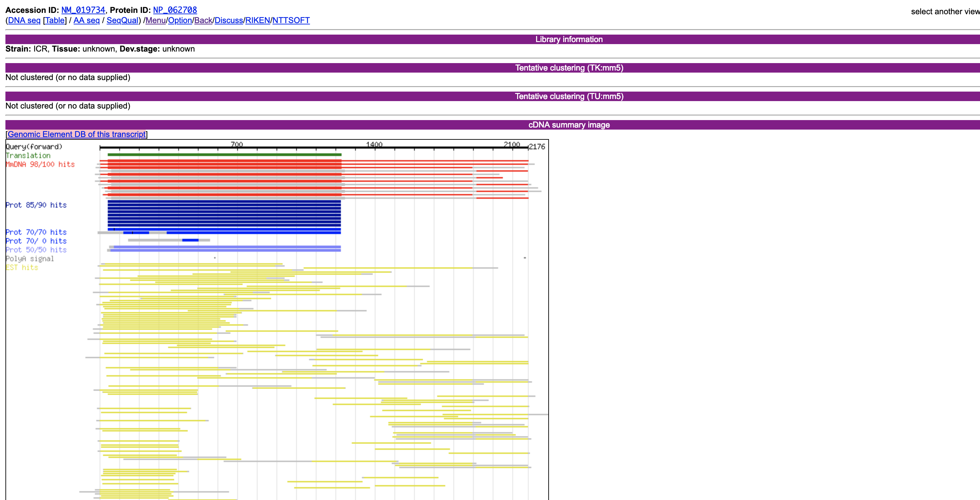The image size is (980, 500).
Task: Click the 1400 position marker on ruler
Action: point(374,145)
